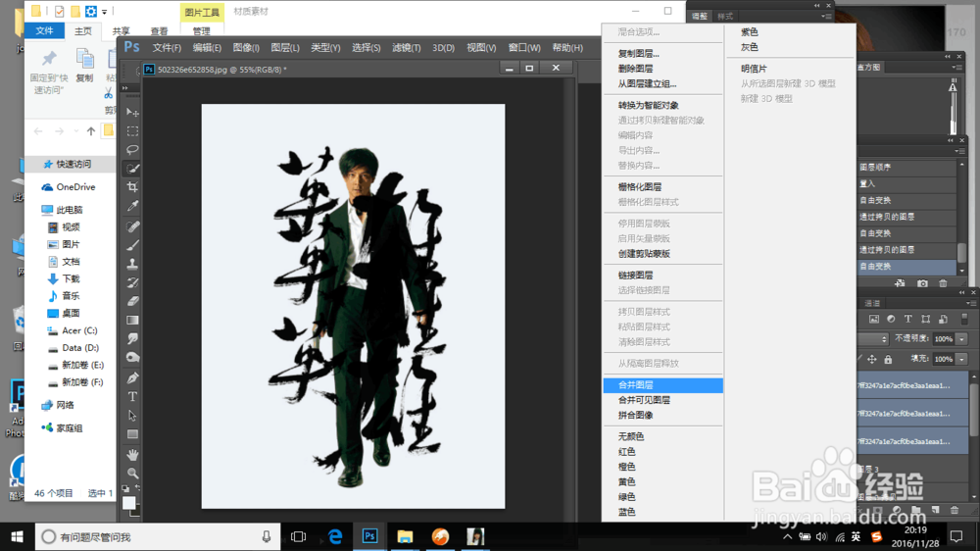The height and width of the screenshot is (551, 980).
Task: Select the Rectangular Marquee tool
Action: (132, 130)
